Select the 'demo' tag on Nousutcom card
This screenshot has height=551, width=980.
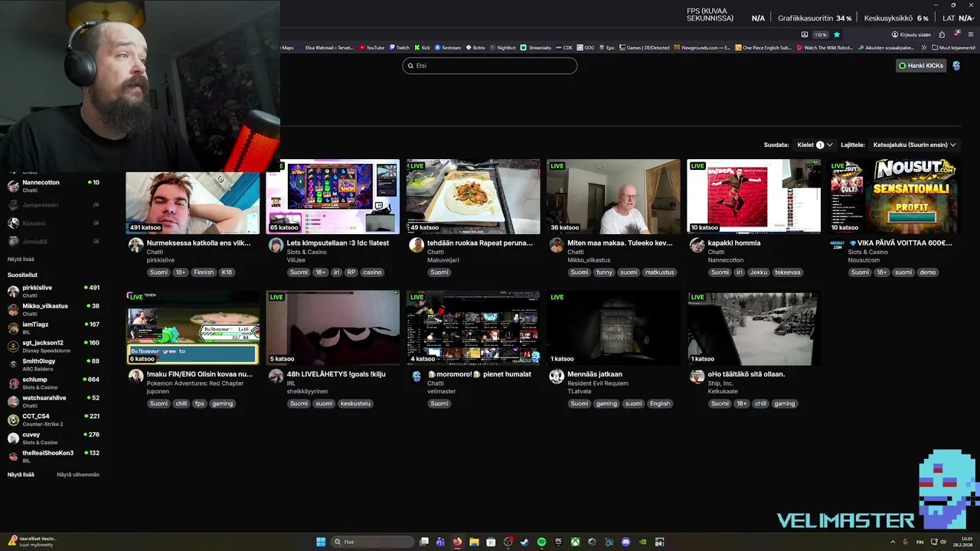click(927, 272)
